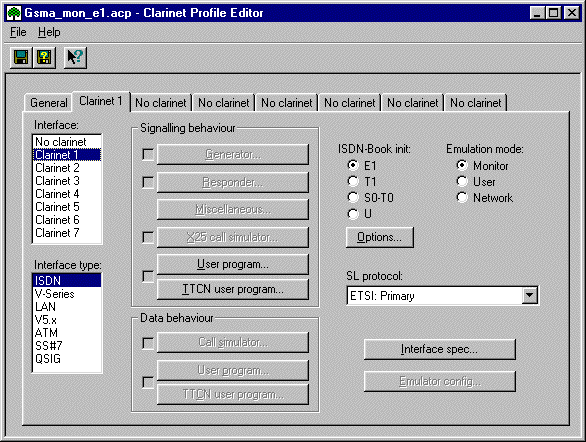Select Clarinet 6 in Interface list
The height and width of the screenshot is (442, 586).
[67, 220]
